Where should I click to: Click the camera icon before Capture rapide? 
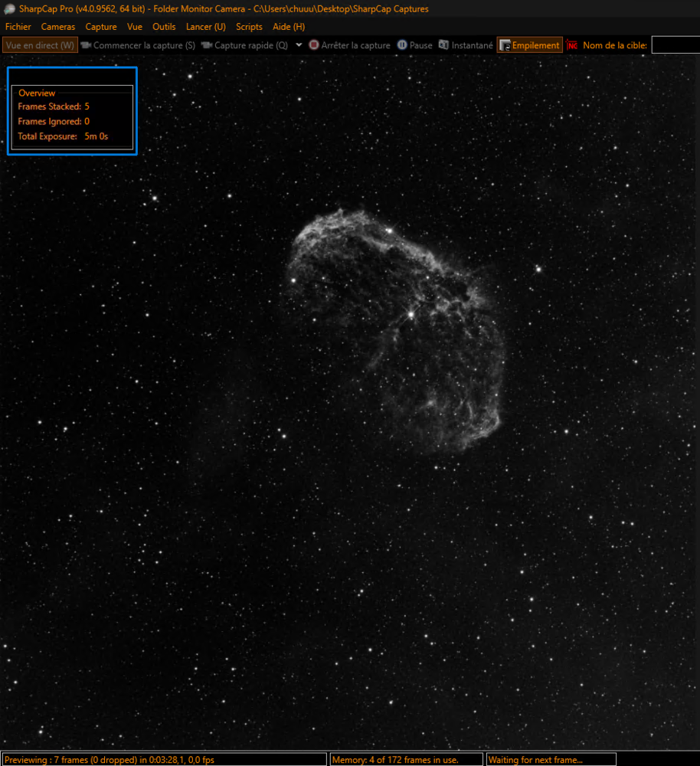coord(207,45)
